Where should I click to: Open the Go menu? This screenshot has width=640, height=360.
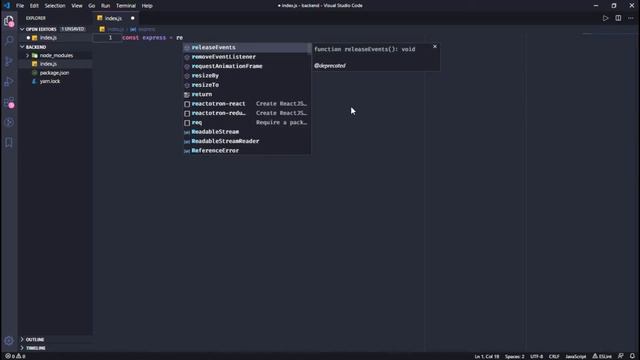point(91,6)
